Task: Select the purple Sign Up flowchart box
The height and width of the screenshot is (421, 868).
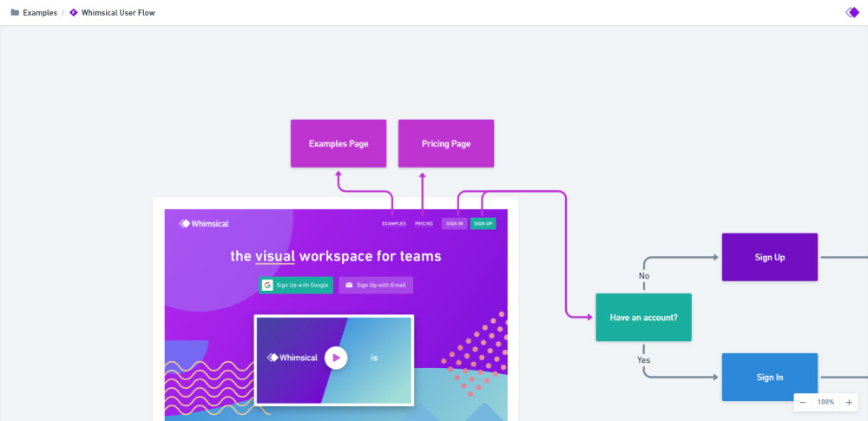Action: 769,257
